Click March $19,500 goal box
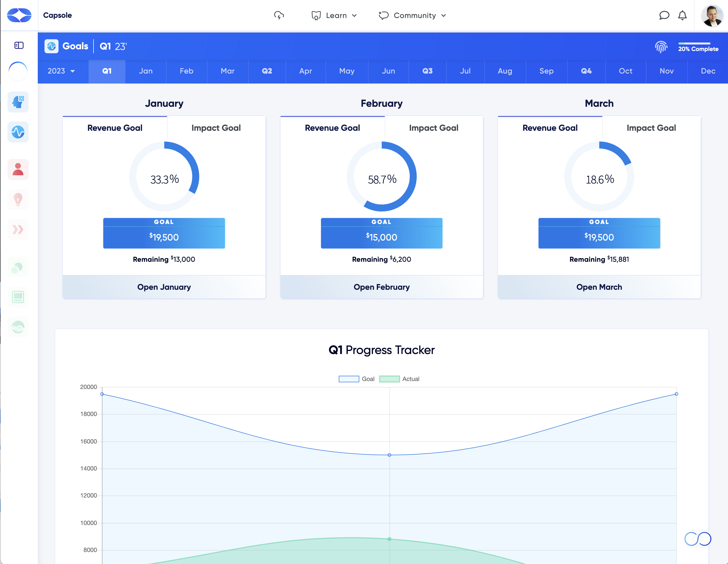The width and height of the screenshot is (728, 564). point(599,233)
